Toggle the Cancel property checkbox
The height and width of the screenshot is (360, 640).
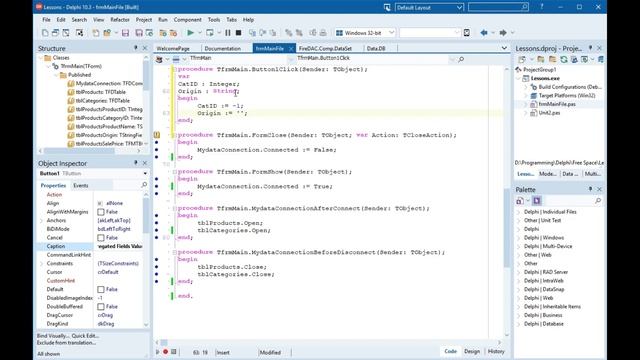(x=101, y=238)
